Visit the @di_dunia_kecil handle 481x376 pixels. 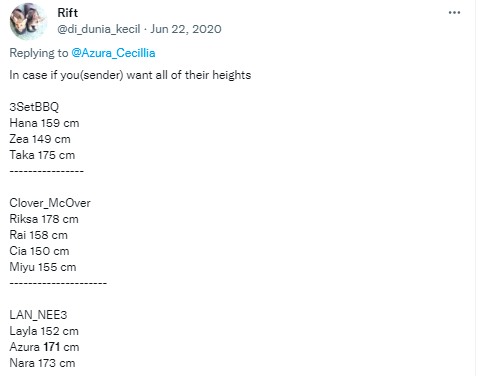tap(99, 29)
